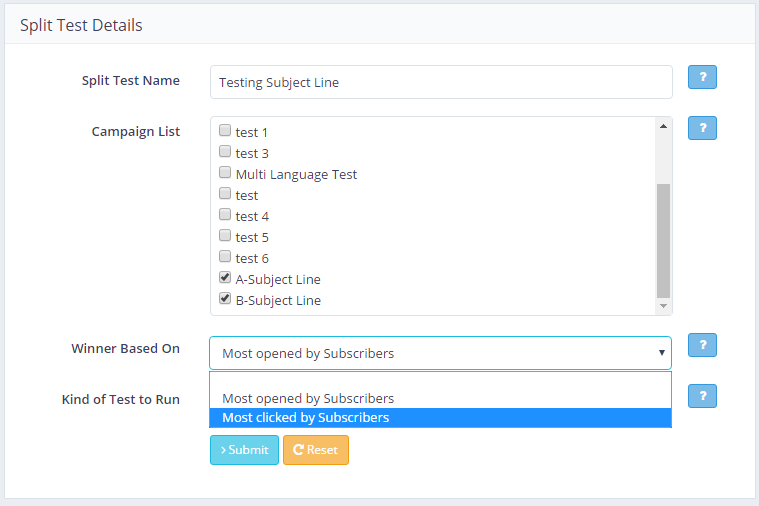Click help icon beside Campaign List
Image resolution: width=759 pixels, height=506 pixels.
click(702, 128)
